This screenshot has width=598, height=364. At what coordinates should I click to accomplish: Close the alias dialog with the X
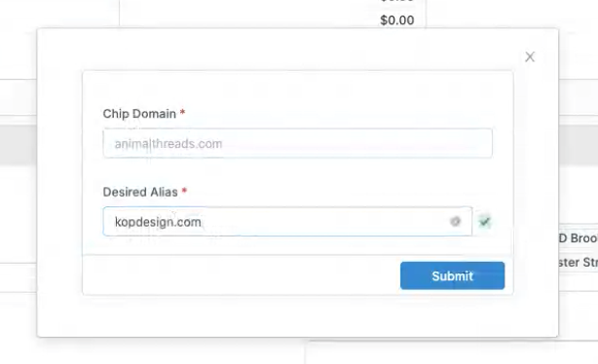click(x=530, y=56)
